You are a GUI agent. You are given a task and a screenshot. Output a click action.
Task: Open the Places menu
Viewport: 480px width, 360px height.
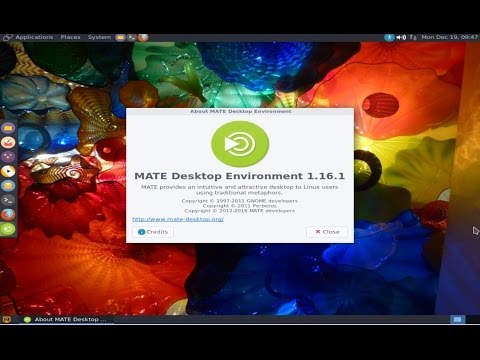point(70,37)
